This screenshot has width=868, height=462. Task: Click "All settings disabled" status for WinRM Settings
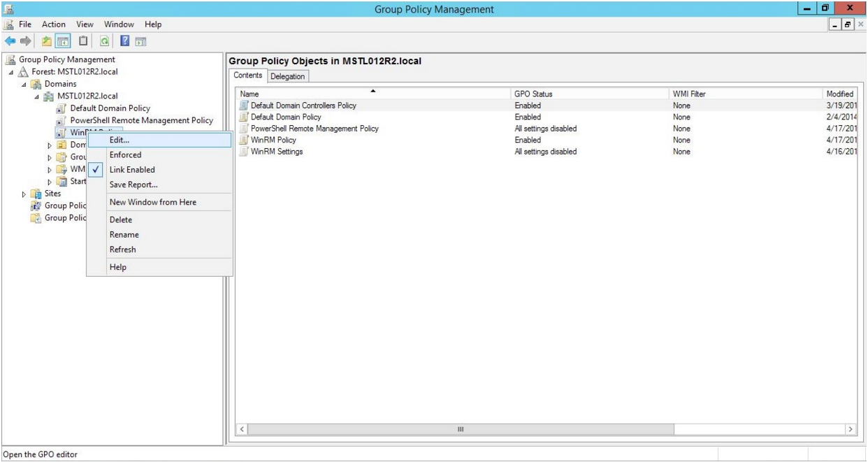545,152
